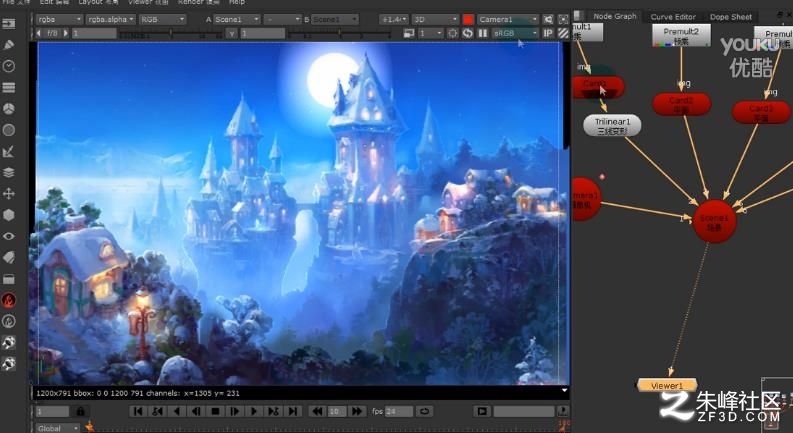The width and height of the screenshot is (793, 433).
Task: Jump to the previous keyframe
Action: coord(157,411)
